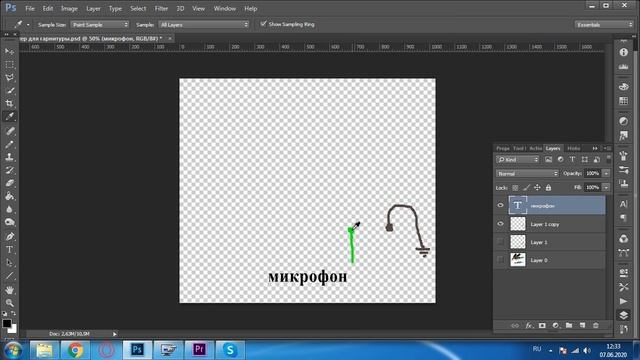Viewport: 640px width, 360px height.
Task: Select the Horizontal Type tool
Action: (9, 250)
